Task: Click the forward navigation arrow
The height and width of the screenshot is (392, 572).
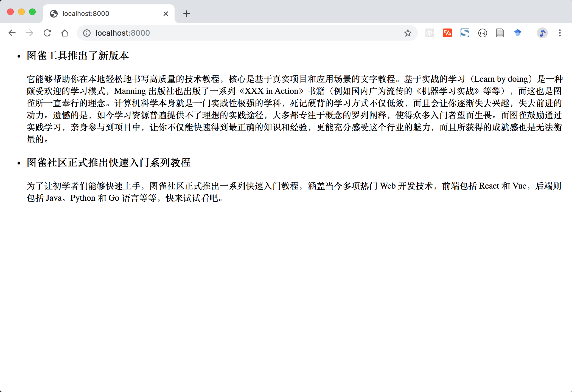Action: pyautogui.click(x=30, y=33)
